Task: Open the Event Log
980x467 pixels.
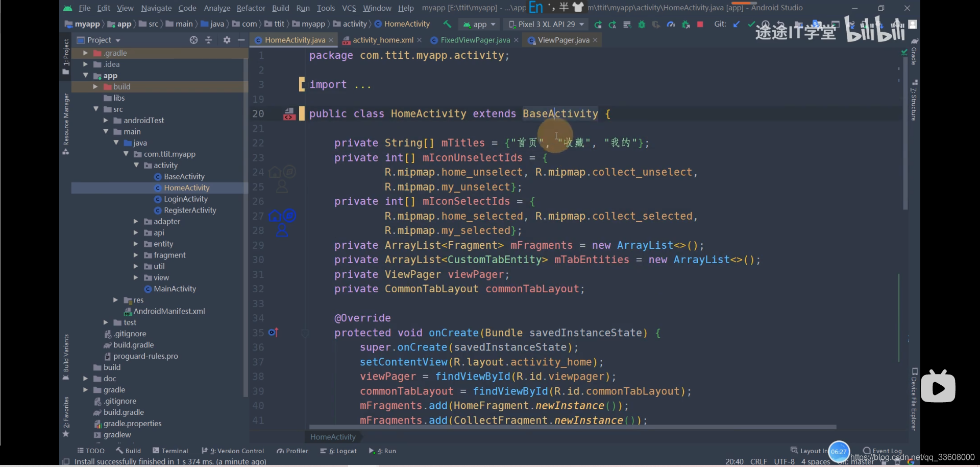Action: coord(883,451)
